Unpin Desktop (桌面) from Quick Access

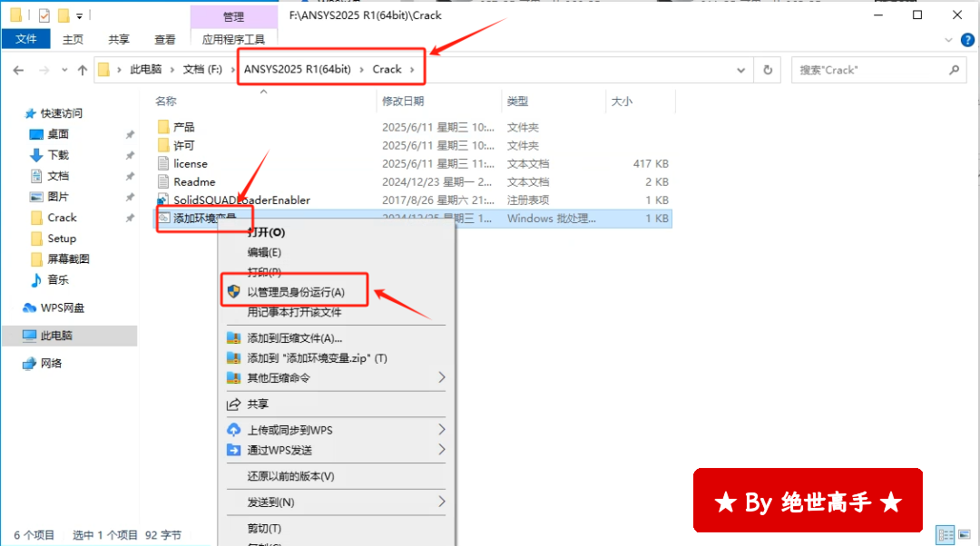pyautogui.click(x=130, y=134)
